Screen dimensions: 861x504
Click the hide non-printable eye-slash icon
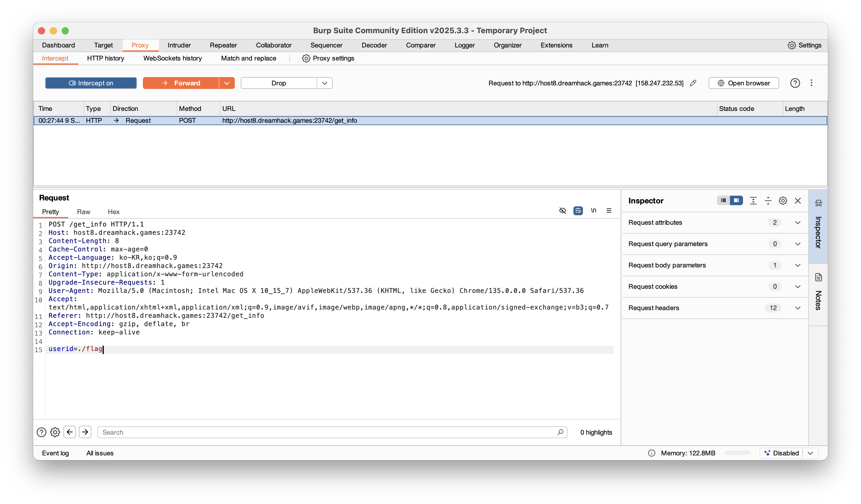(562, 210)
